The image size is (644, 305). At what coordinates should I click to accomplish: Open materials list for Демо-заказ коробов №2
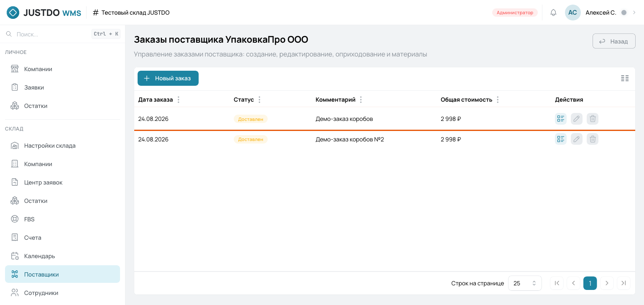point(561,139)
